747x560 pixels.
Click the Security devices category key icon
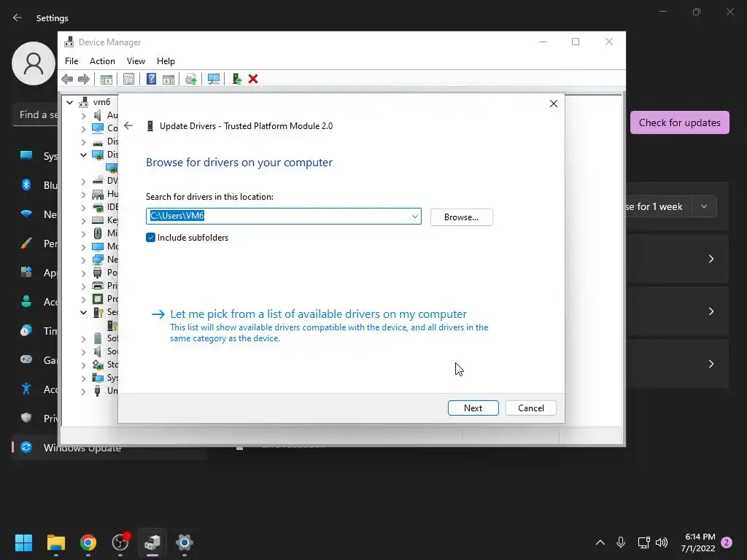pos(98,312)
